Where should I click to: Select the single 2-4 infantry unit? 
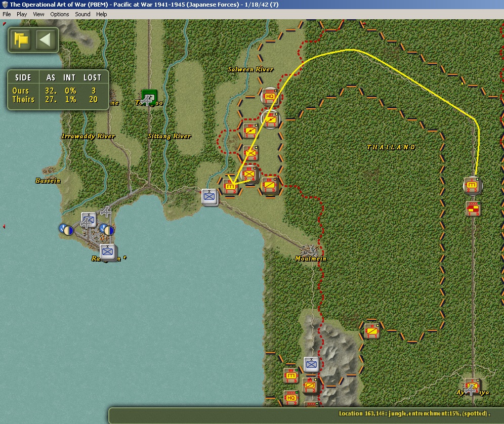250,153
